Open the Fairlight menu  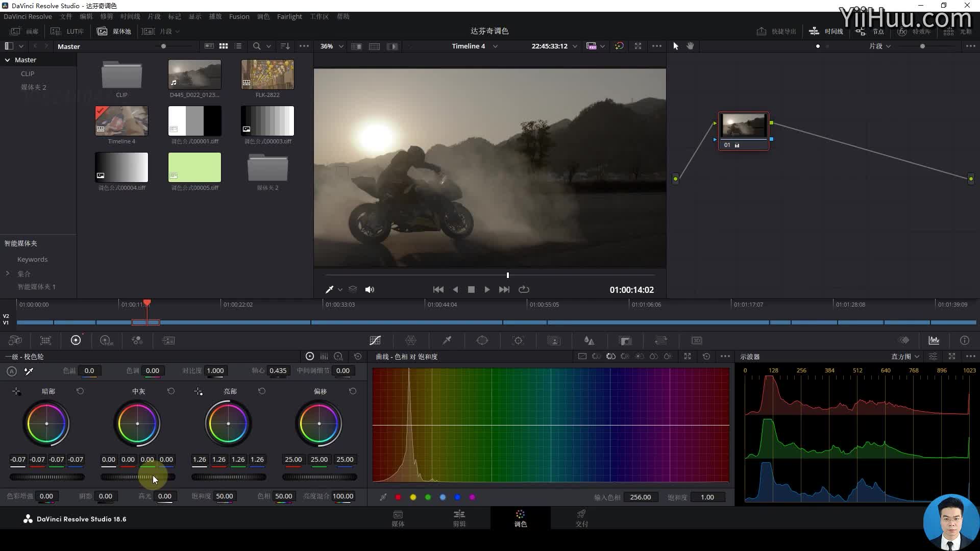tap(289, 16)
